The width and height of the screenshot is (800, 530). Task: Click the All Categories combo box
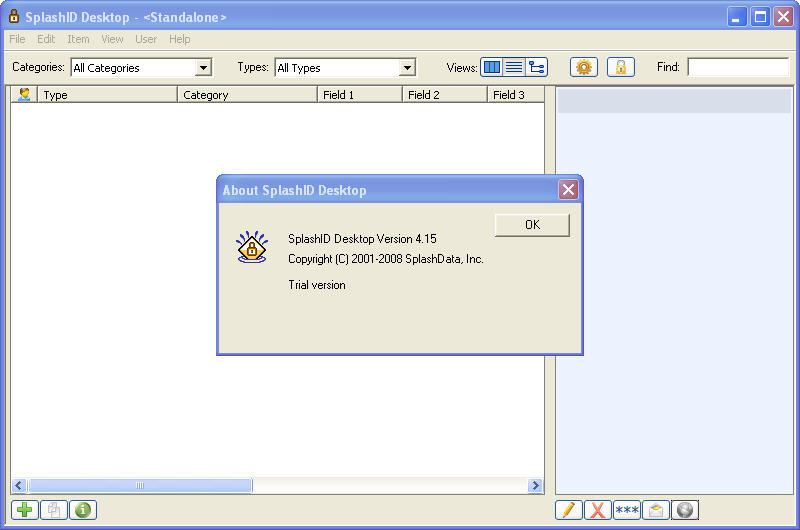click(x=141, y=67)
